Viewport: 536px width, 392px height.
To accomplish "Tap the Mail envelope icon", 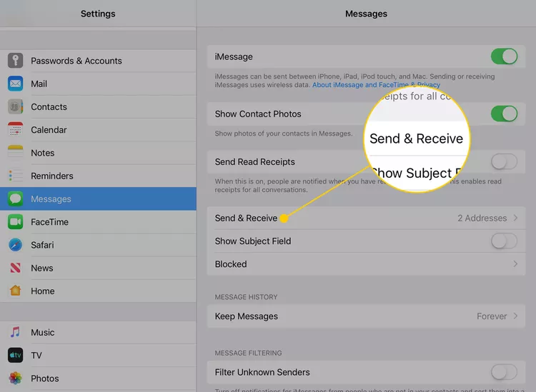I will (x=16, y=84).
